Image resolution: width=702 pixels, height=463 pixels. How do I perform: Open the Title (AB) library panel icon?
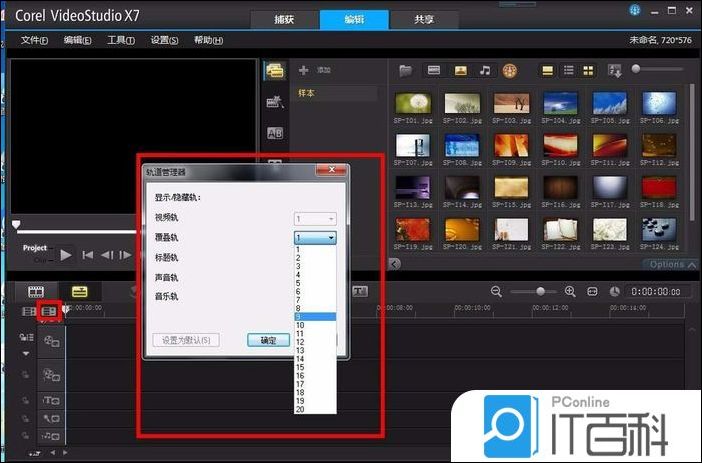click(274, 133)
